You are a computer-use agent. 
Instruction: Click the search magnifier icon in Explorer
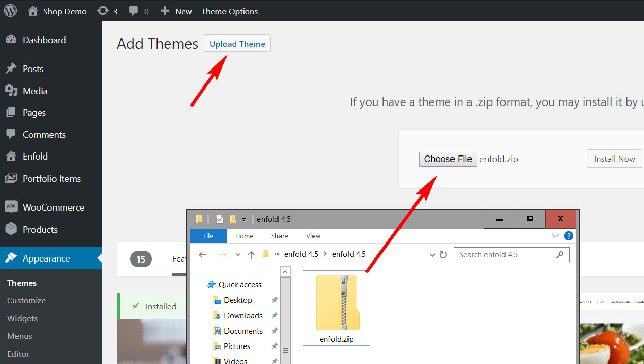pos(560,254)
